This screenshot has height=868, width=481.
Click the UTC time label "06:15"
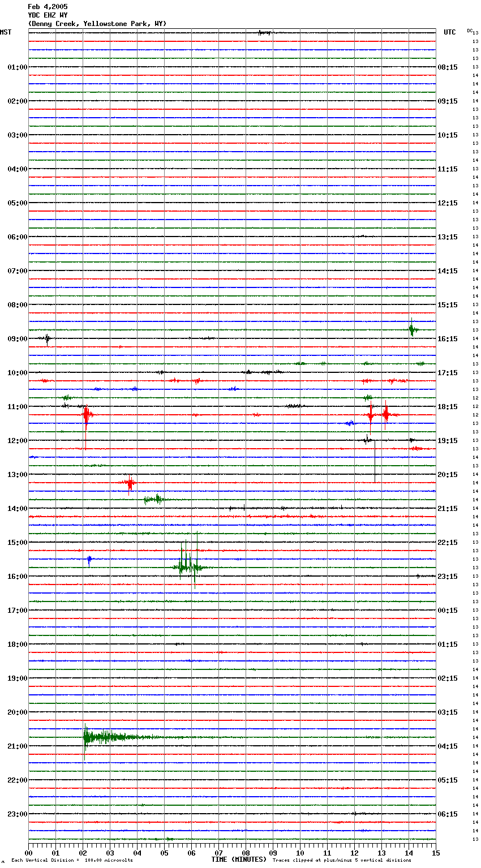(x=448, y=814)
